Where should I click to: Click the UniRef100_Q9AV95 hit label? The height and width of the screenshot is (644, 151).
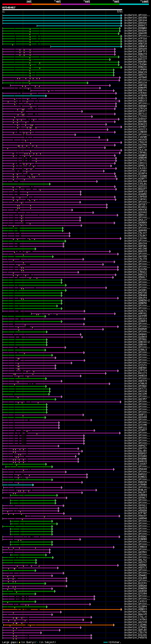click(135, 33)
